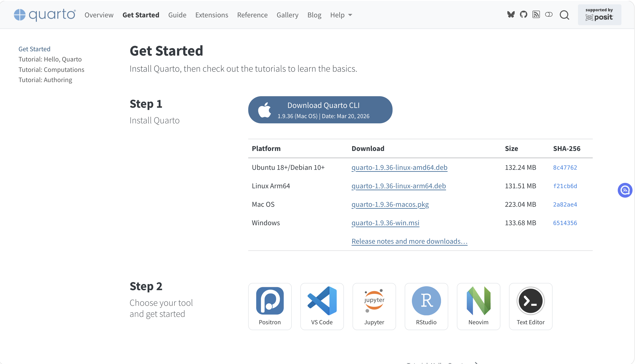Open the Gallery nav item
The height and width of the screenshot is (364, 636).
288,15
